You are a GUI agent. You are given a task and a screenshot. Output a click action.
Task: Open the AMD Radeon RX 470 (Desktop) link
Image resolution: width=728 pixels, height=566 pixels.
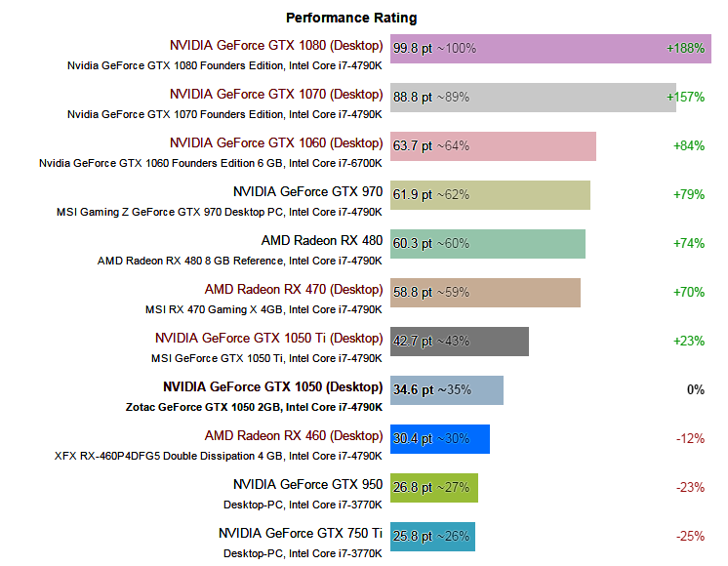tap(294, 289)
